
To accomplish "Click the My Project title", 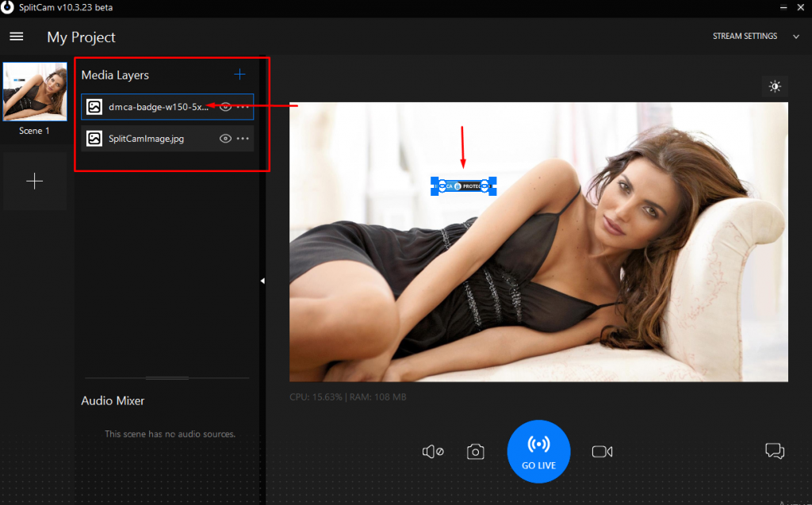I will tap(82, 37).
